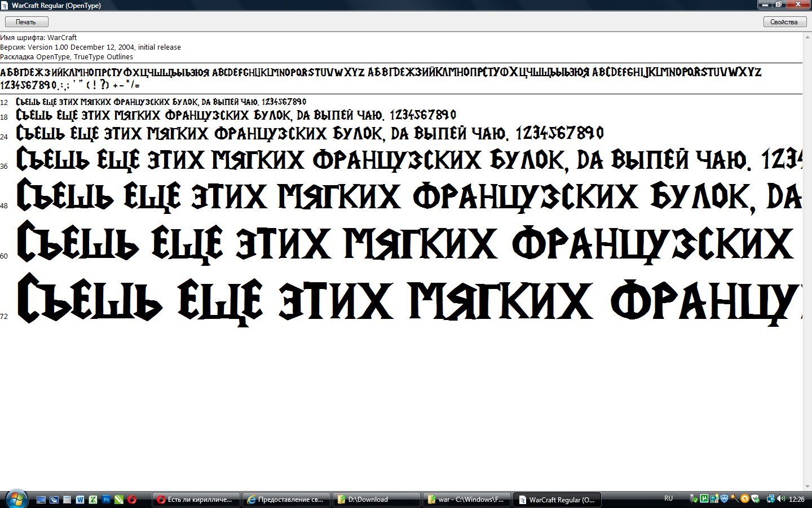Click 'Имя шрифта: WarCraft' text line
Screen dimensions: 812x508
38,37
